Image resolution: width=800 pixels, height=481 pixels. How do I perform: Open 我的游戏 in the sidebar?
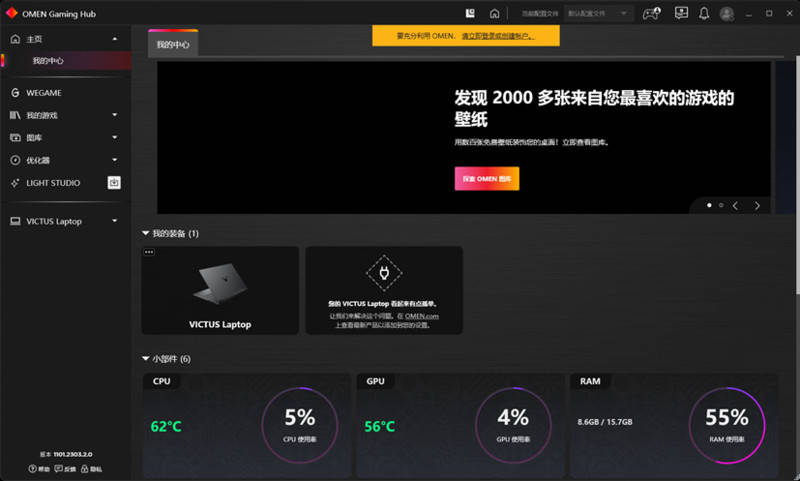(x=42, y=115)
